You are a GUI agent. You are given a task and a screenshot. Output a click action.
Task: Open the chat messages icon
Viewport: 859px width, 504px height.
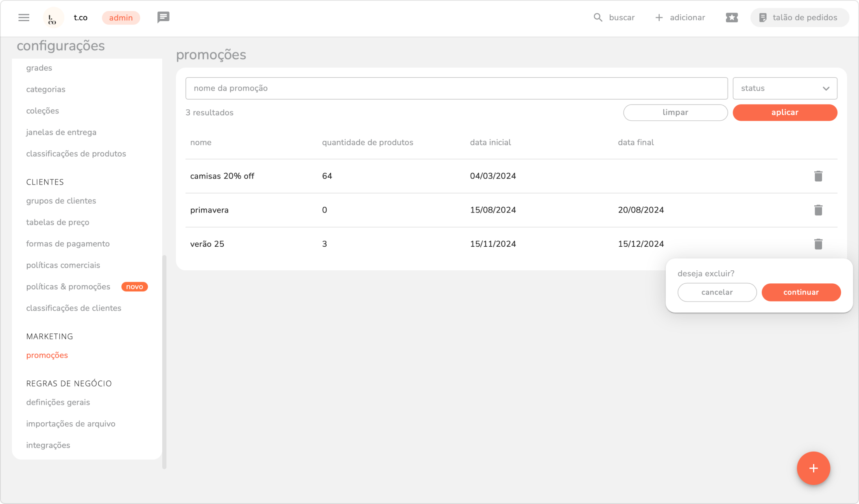point(163,17)
